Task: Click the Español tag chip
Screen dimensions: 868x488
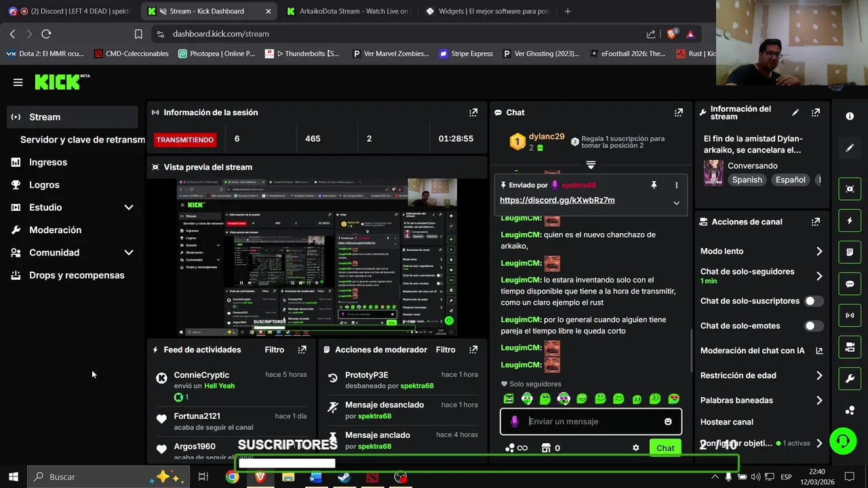Action: [x=791, y=180]
